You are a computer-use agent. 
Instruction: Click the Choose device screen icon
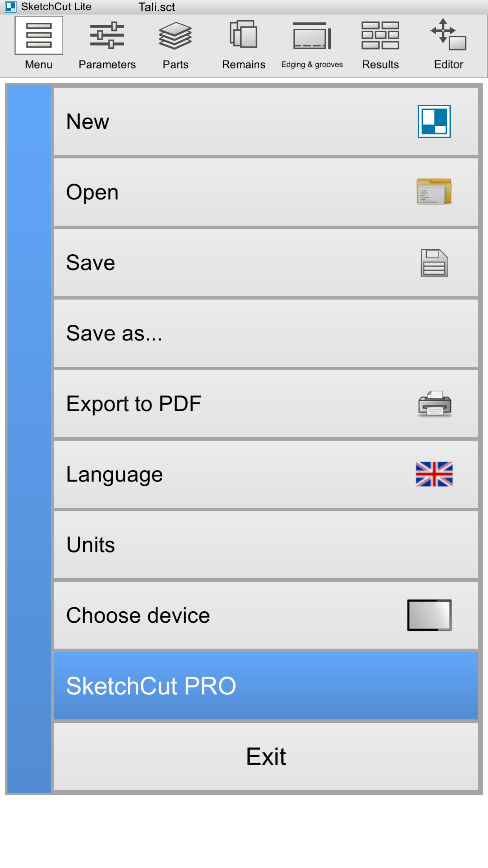(429, 615)
